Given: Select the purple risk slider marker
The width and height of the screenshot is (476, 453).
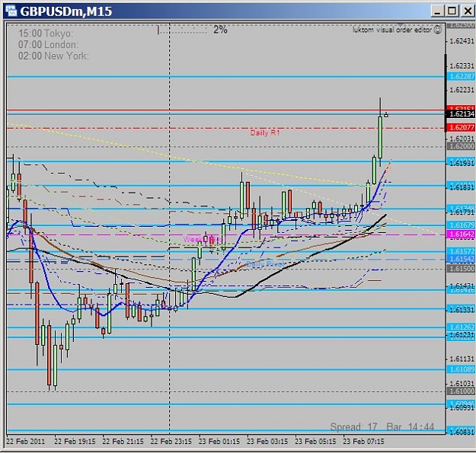Looking at the screenshot, I should [x=158, y=30].
